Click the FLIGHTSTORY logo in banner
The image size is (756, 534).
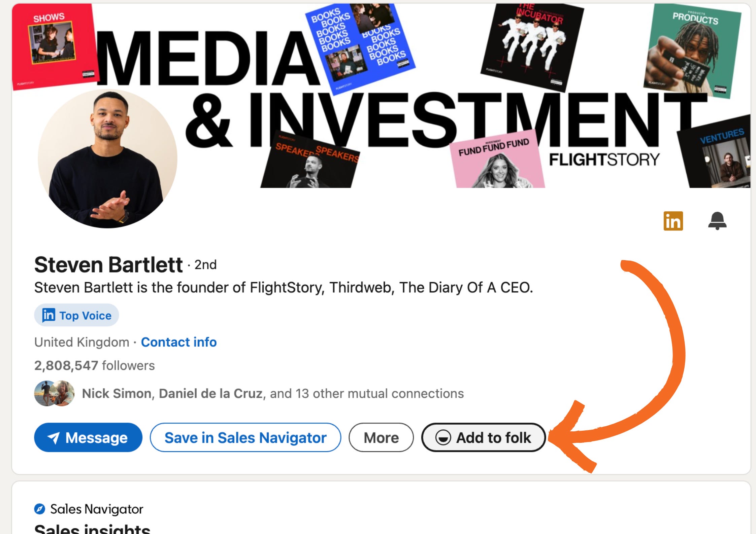tap(604, 159)
